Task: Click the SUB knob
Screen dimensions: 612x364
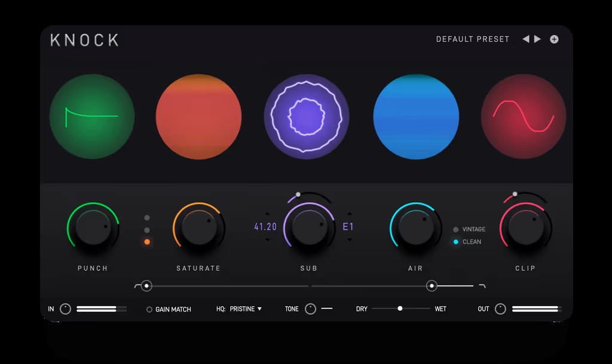Action: (x=309, y=227)
